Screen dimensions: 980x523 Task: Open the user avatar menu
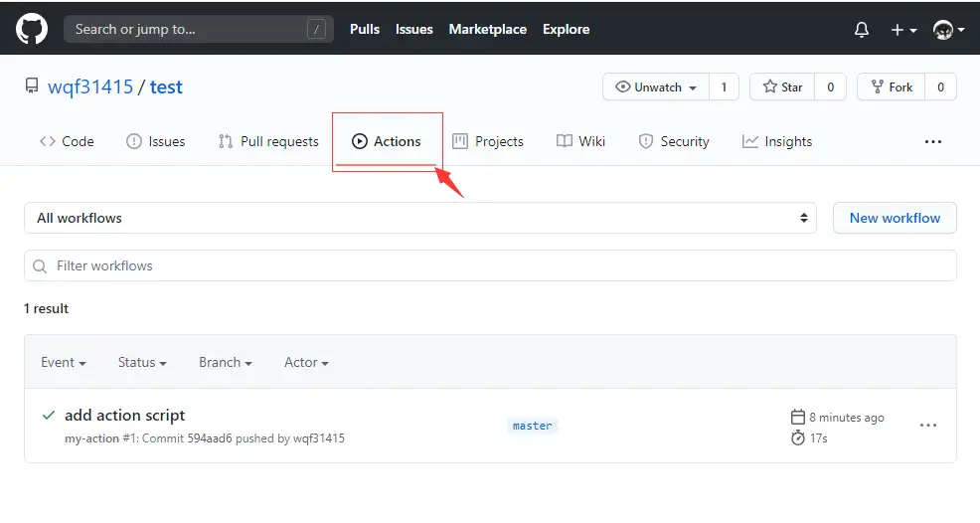click(948, 30)
